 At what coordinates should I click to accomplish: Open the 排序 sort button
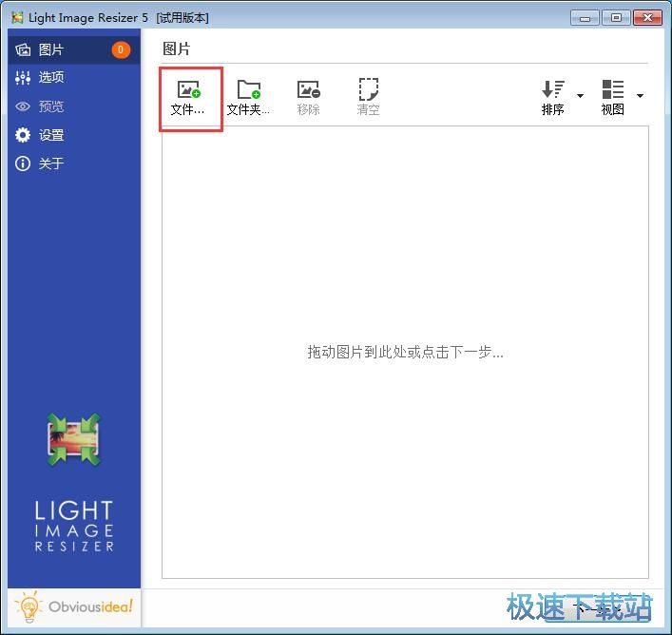(552, 98)
